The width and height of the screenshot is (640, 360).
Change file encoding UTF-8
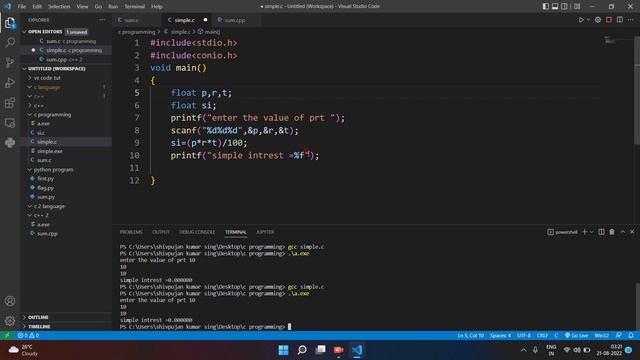coord(524,336)
